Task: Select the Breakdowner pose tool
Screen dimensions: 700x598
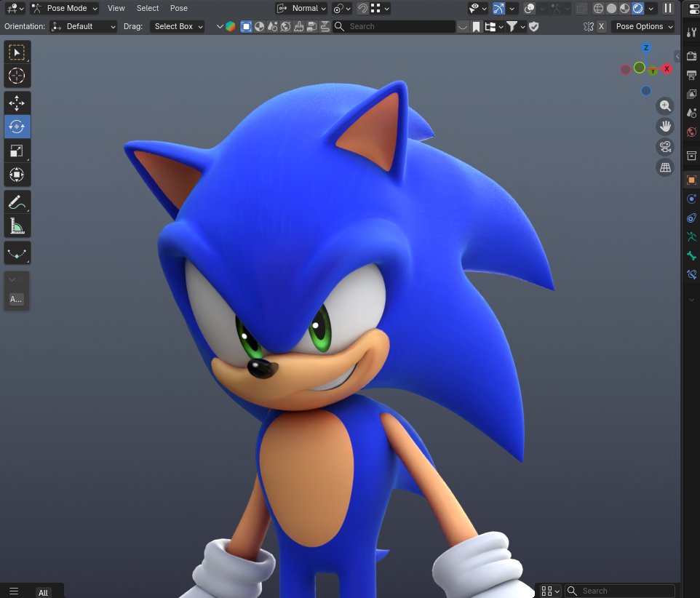Action: pyautogui.click(x=17, y=253)
